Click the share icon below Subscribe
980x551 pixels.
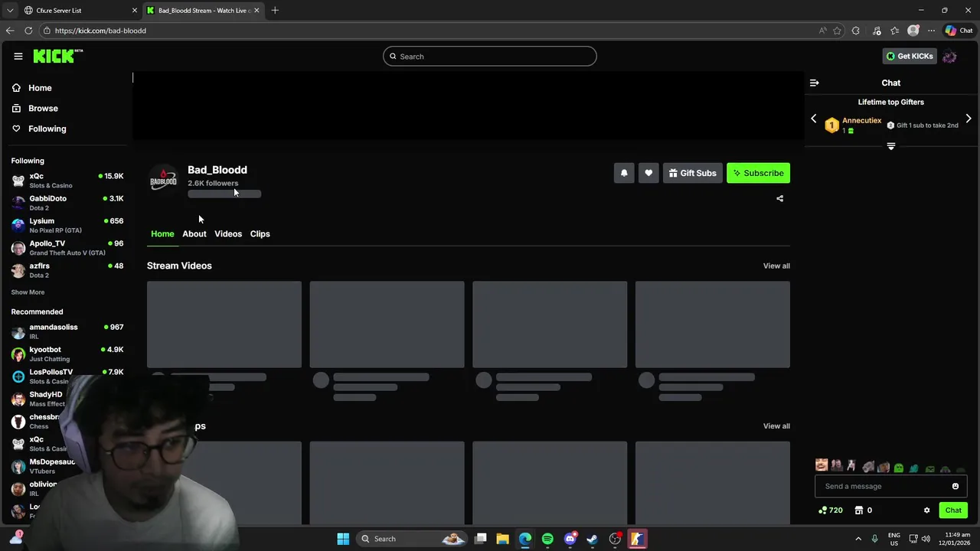coord(779,199)
